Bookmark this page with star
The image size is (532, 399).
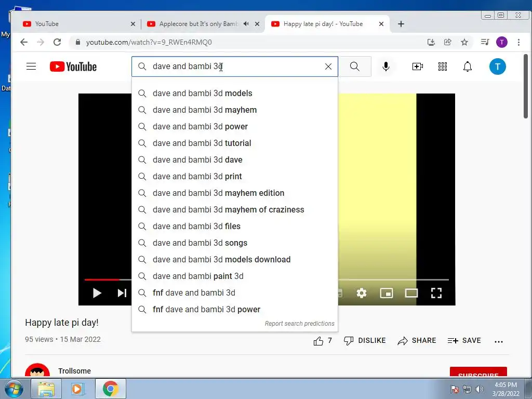click(x=464, y=42)
